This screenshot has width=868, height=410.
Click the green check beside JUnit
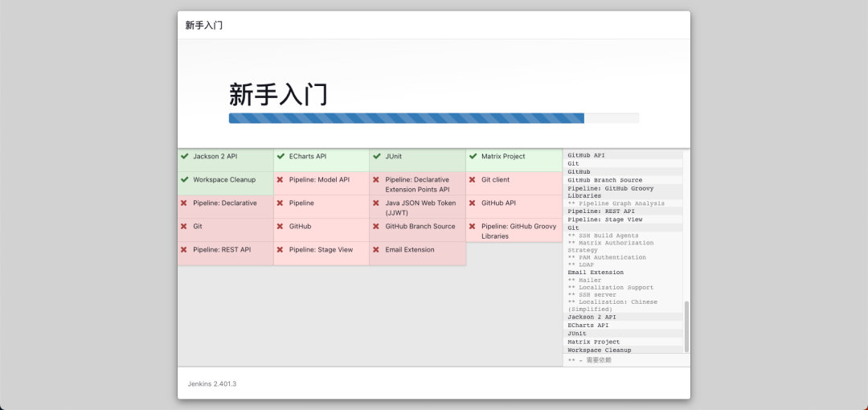click(x=376, y=156)
